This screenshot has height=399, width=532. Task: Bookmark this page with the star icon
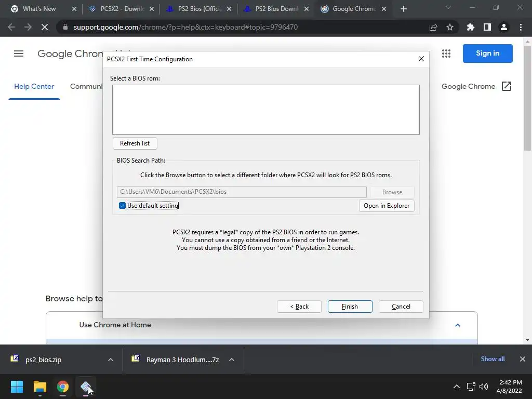(449, 27)
